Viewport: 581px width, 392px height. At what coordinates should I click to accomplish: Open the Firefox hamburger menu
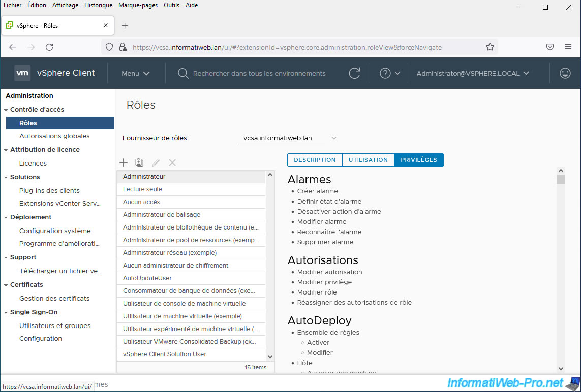[568, 47]
